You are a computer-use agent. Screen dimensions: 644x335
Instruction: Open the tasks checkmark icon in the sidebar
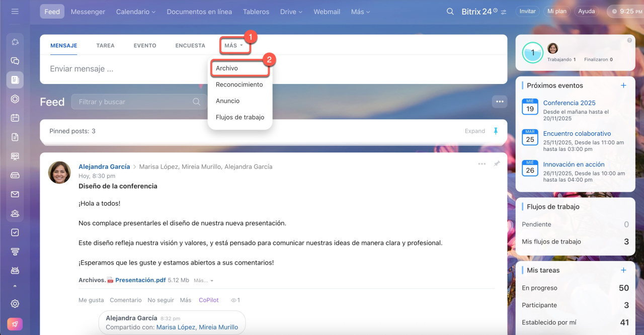[15, 232]
